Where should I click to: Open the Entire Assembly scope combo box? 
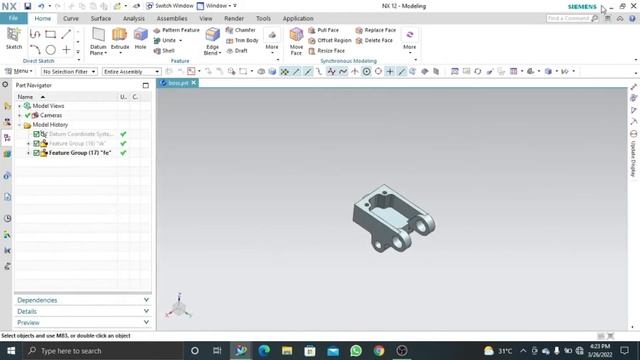tap(131, 71)
